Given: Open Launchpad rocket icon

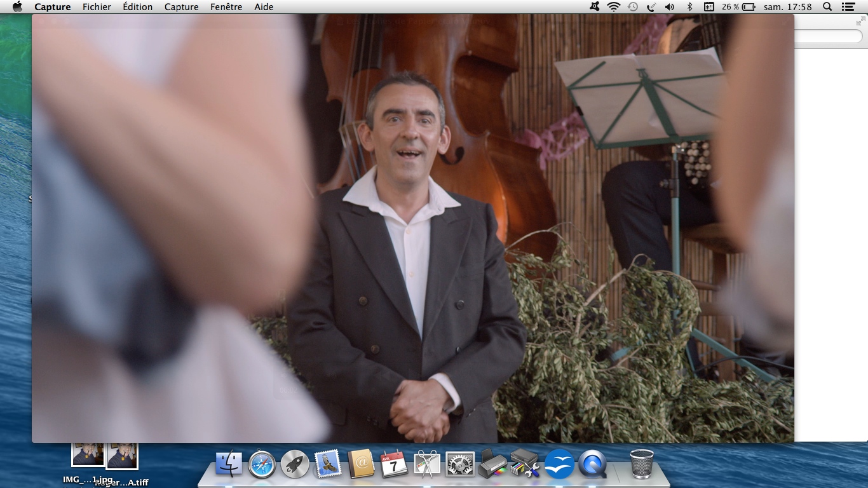Looking at the screenshot, I should [295, 464].
